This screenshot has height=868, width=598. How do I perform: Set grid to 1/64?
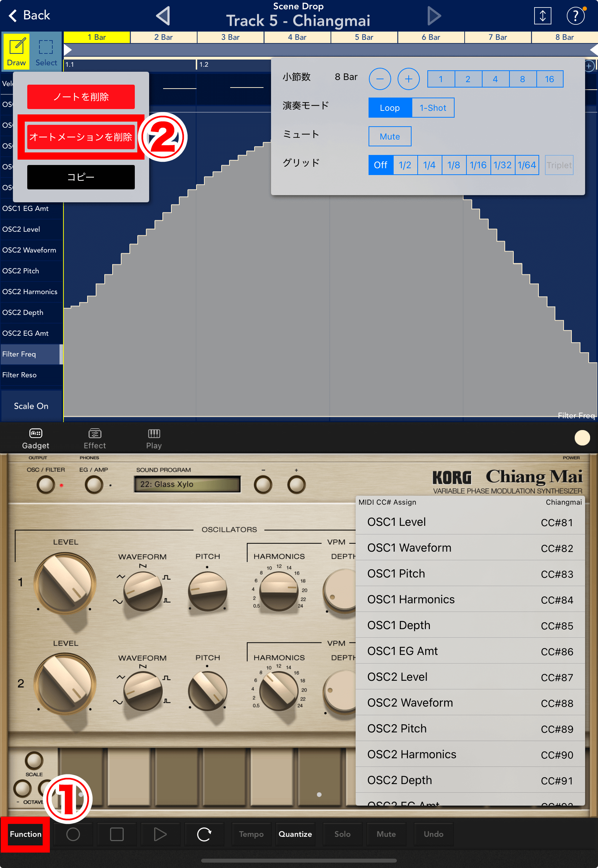527,165
